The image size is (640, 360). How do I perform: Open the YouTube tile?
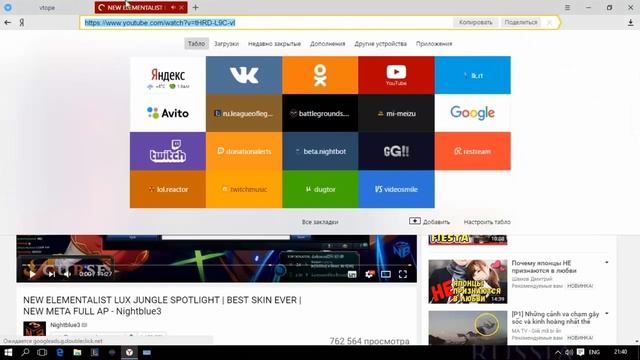396,75
